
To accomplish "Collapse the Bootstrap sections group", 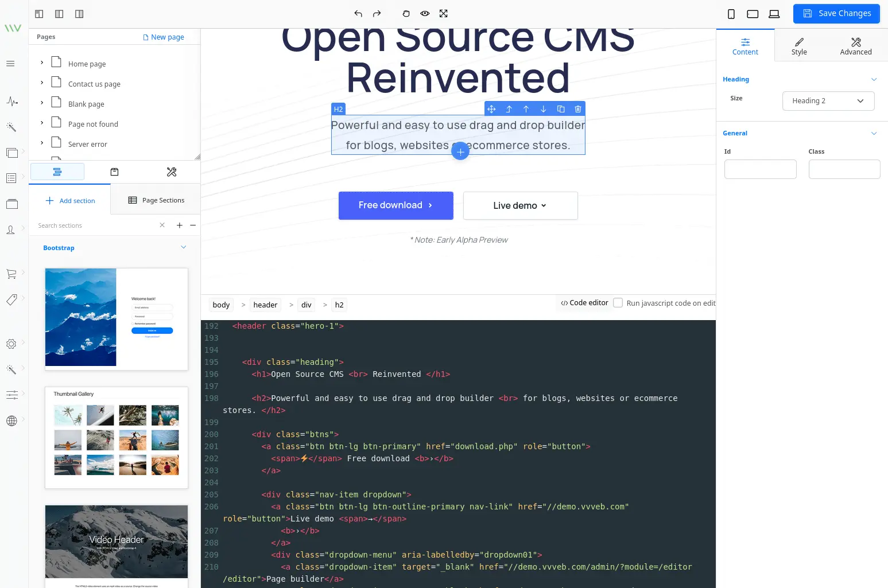I will (x=183, y=247).
